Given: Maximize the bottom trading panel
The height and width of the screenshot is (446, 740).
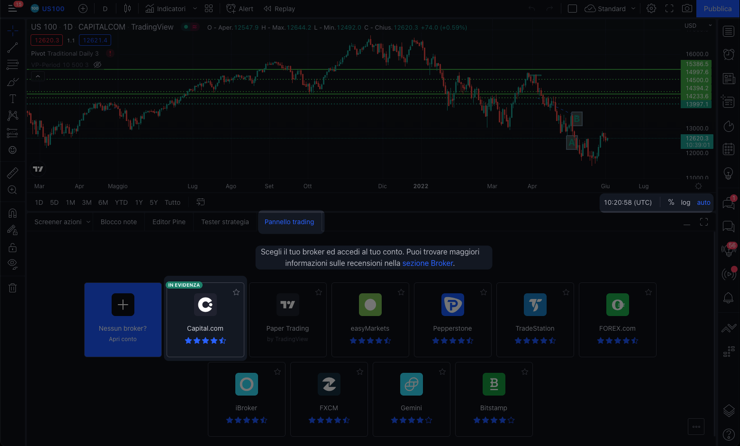Looking at the screenshot, I should coord(704,222).
